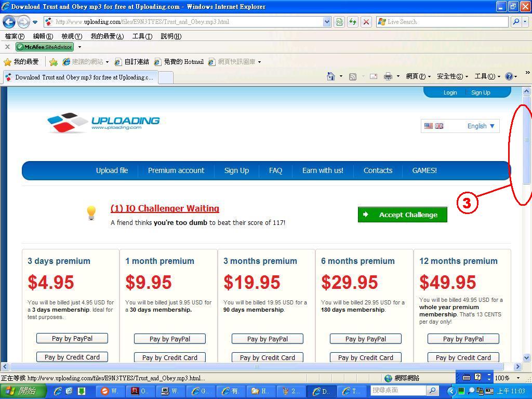Click the Live Search magnifier button

pos(516,22)
